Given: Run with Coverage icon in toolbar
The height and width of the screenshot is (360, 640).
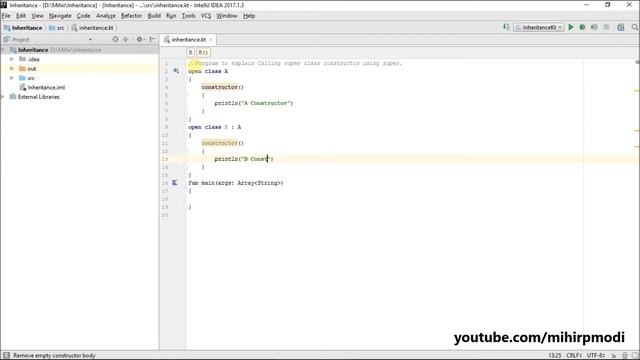Looking at the screenshot, I should [594, 27].
